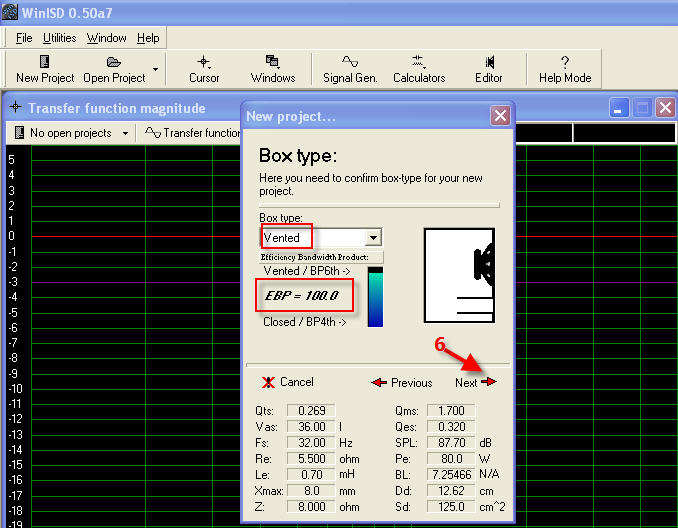
Task: Open the Windows toolbar icon
Action: point(272,62)
